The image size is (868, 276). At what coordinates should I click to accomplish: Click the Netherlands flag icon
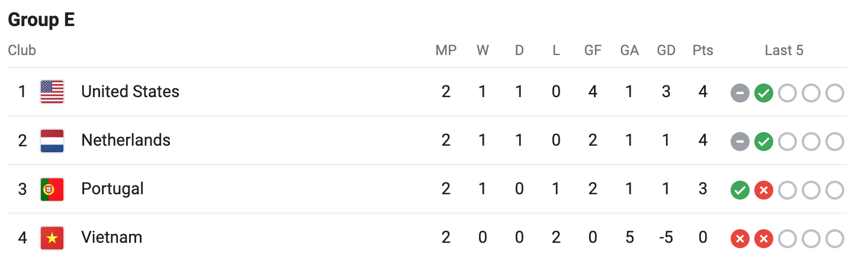[x=52, y=140]
